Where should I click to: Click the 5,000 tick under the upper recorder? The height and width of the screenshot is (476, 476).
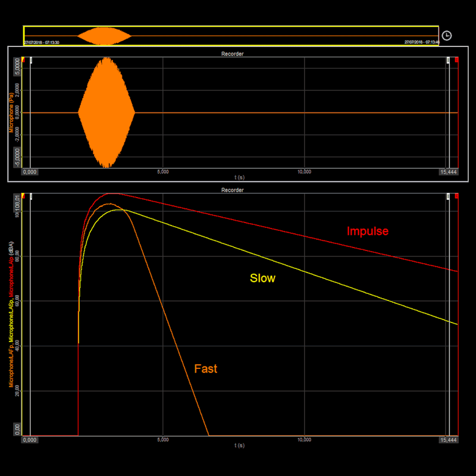(x=163, y=171)
